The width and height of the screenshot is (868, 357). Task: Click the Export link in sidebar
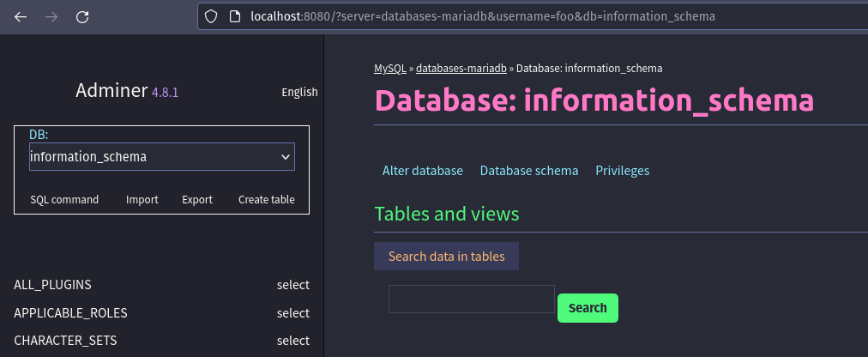click(196, 199)
